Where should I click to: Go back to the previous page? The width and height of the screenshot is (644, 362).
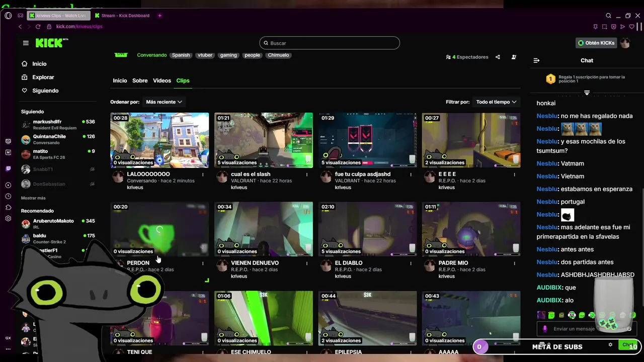(20, 27)
